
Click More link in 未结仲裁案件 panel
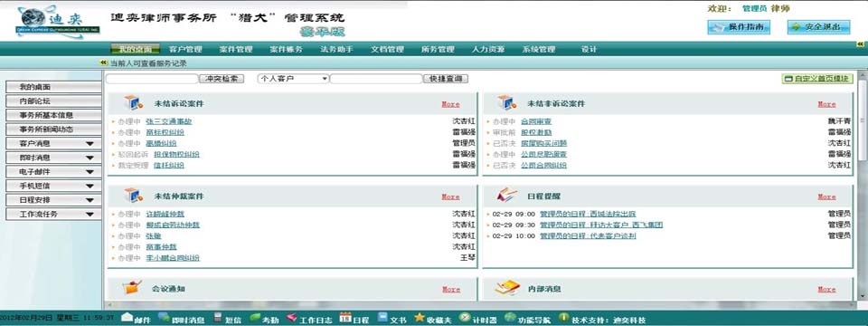pos(450,197)
